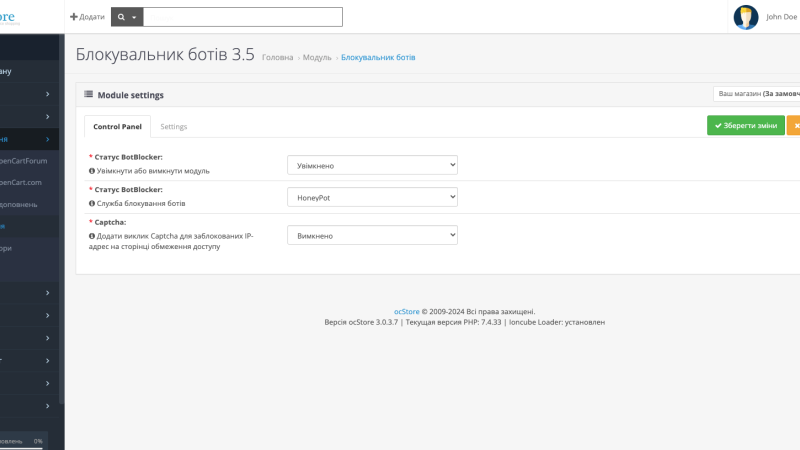Click info icon beside Captcha description
Screen dimensions: 800x450
coord(92,236)
